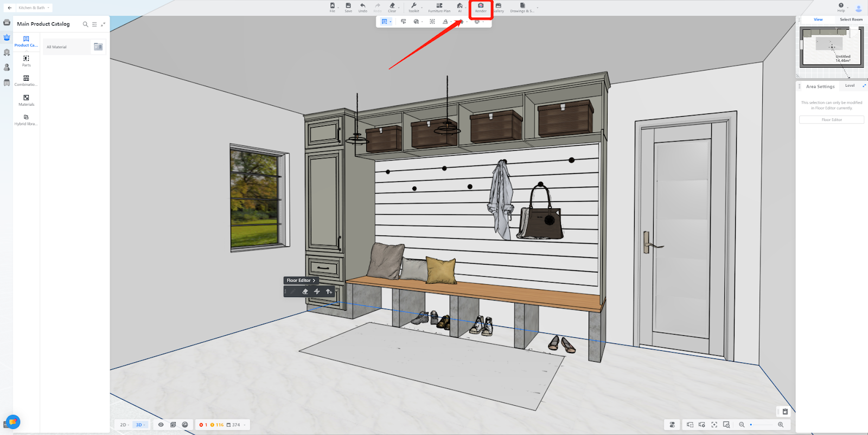Image resolution: width=868 pixels, height=435 pixels.
Task: Open the Clear options dropdown
Action: point(399,8)
